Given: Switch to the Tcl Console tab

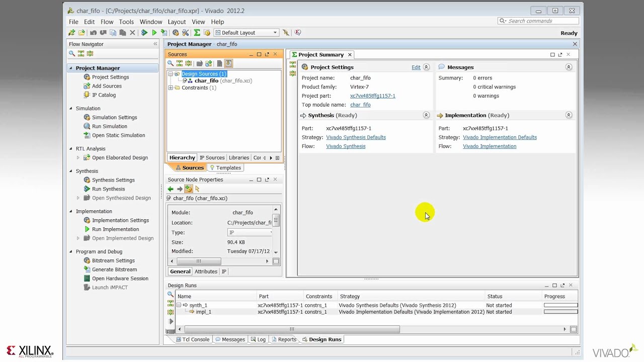Looking at the screenshot, I should [x=193, y=339].
